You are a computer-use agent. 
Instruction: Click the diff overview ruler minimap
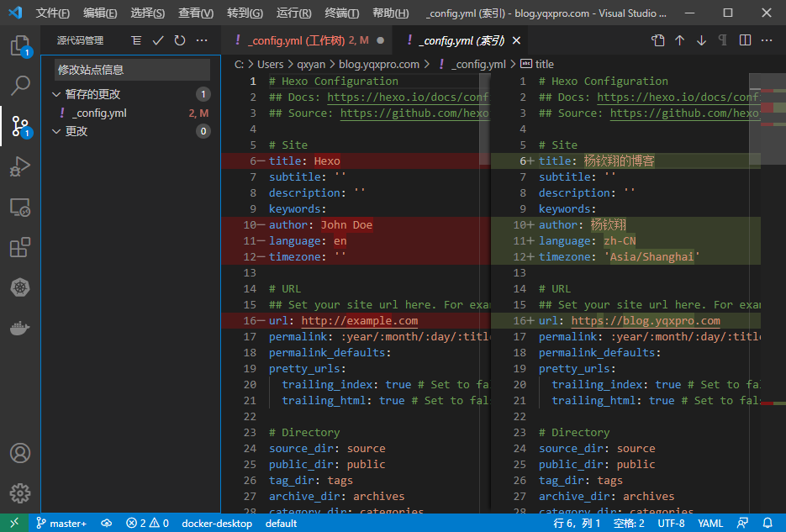pyautogui.click(x=773, y=293)
